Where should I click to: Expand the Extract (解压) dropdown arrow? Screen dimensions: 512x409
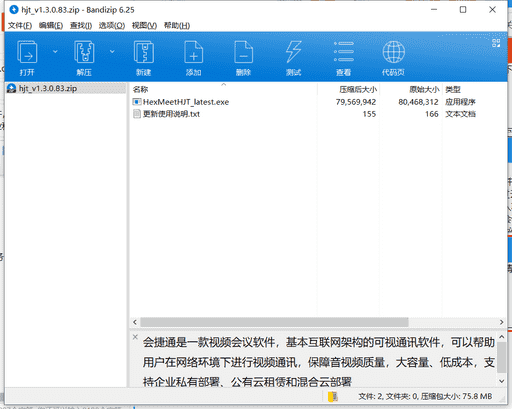(x=112, y=52)
